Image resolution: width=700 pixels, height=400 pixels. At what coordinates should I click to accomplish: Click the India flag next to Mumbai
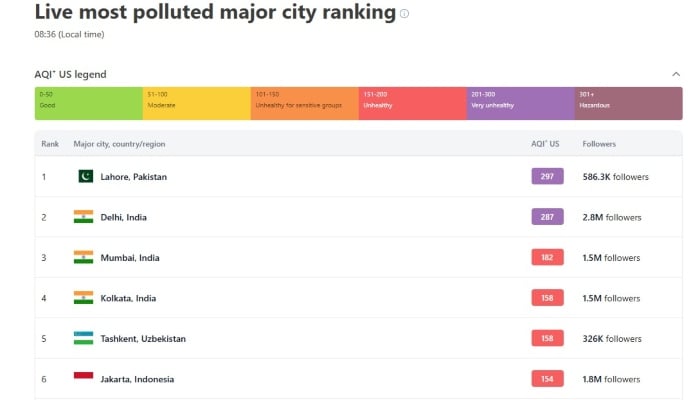83,257
